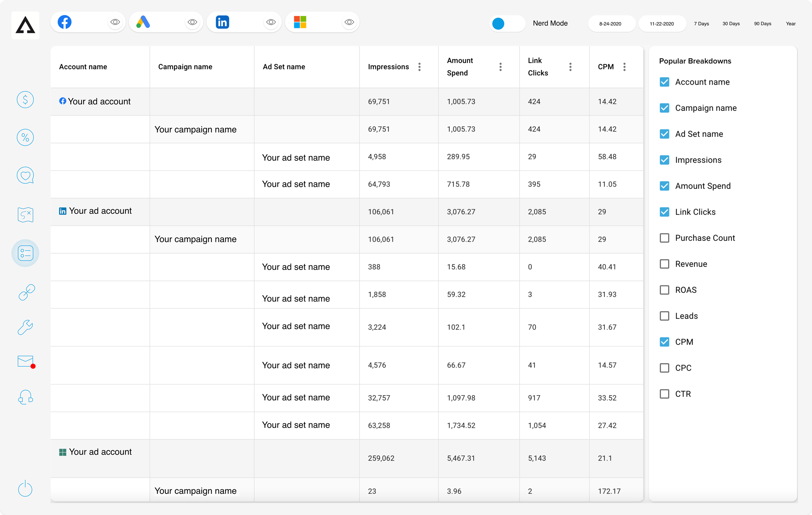This screenshot has width=812, height=515.
Task: Click the power logout icon
Action: pos(25,488)
